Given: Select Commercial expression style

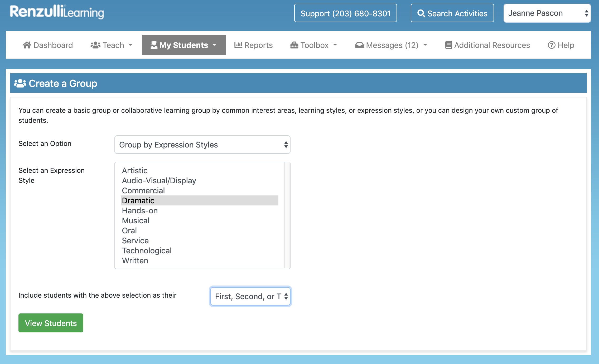Looking at the screenshot, I should point(200,190).
